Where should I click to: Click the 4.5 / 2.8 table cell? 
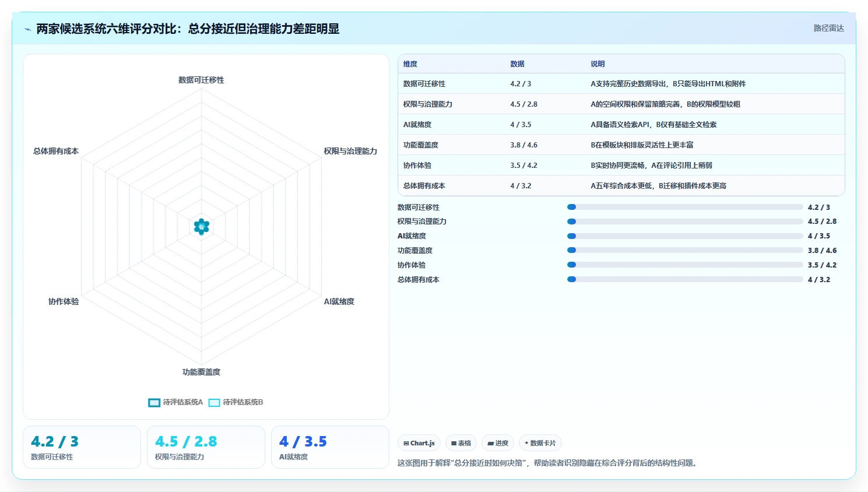523,104
